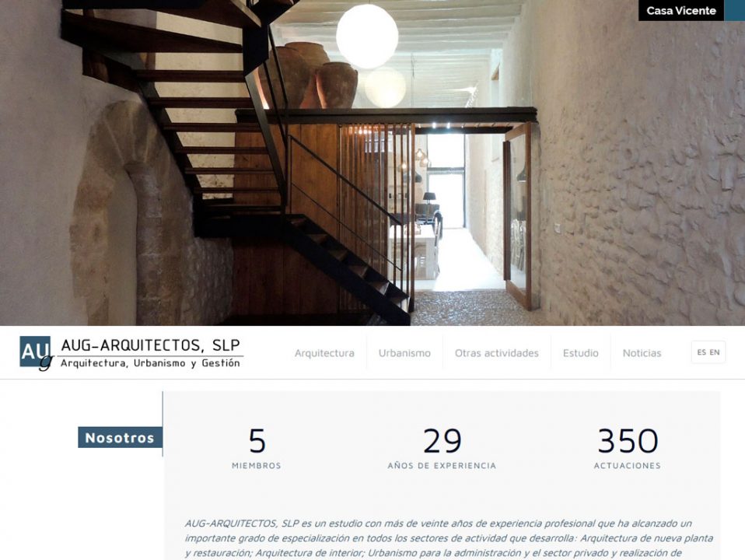The width and height of the screenshot is (745, 560).
Task: Click the Arquitectura, Urbanismo y Gestión tagline
Action: click(150, 363)
